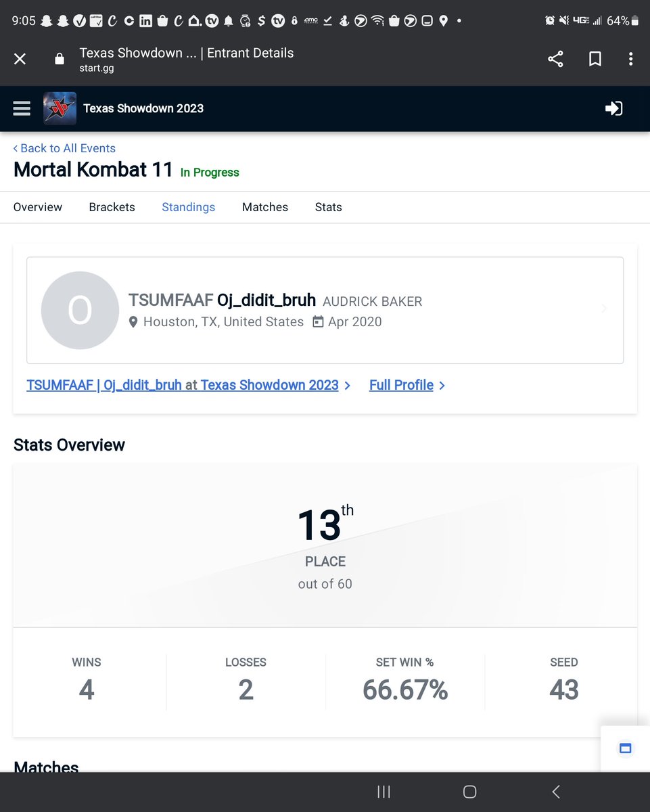Viewport: 650px width, 812px height.
Task: Tap location pin icon beside Houston
Action: pos(133,322)
